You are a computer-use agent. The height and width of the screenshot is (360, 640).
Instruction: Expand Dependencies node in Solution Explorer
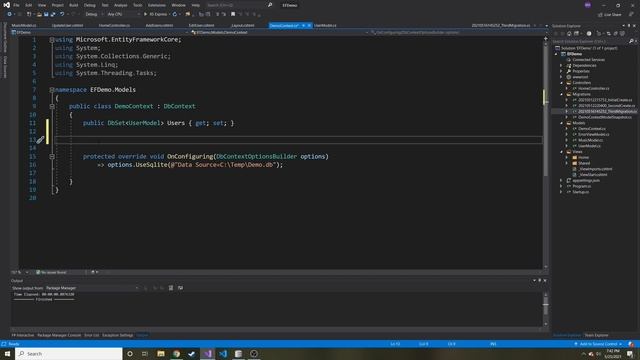click(x=561, y=65)
